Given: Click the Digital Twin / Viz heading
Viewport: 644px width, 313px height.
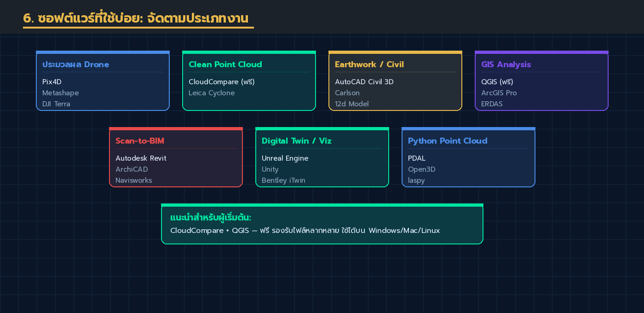Looking at the screenshot, I should coord(297,141).
